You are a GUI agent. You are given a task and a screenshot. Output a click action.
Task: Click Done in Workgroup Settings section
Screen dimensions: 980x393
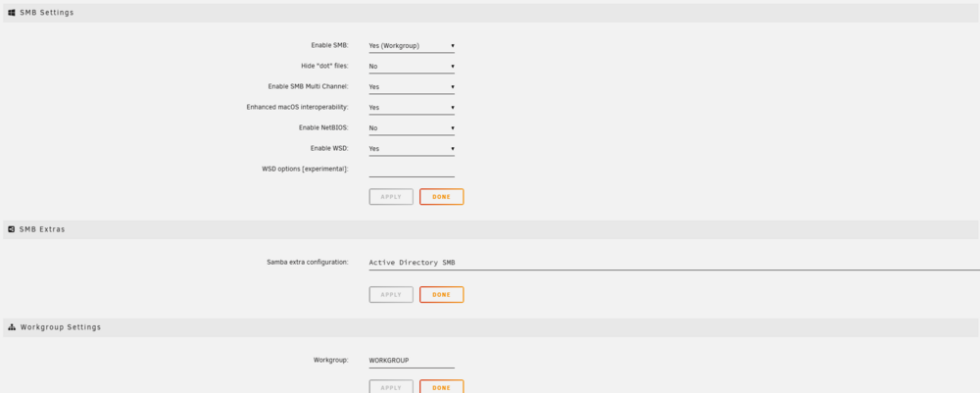441,387
